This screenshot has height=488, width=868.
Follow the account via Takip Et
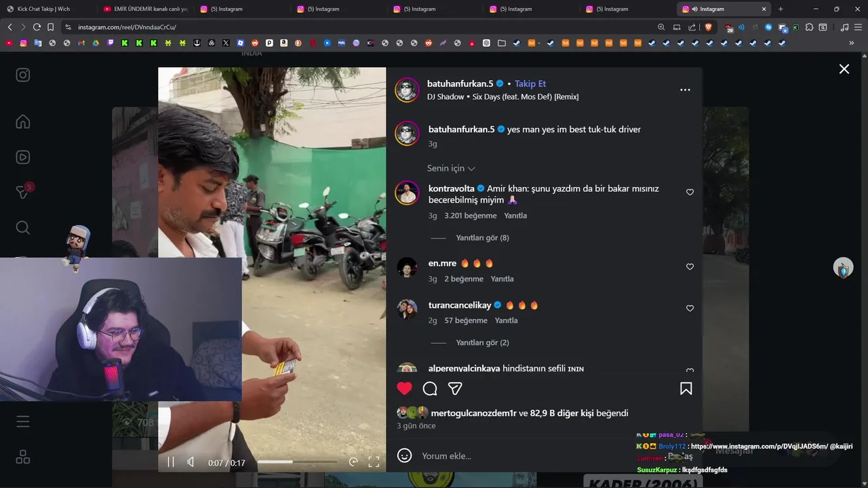click(530, 83)
